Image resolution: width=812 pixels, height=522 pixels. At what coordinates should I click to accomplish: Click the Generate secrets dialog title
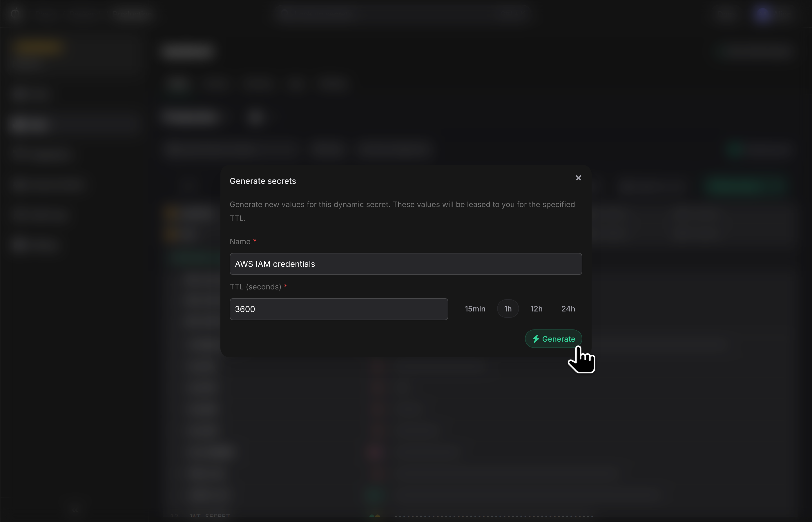pyautogui.click(x=263, y=181)
